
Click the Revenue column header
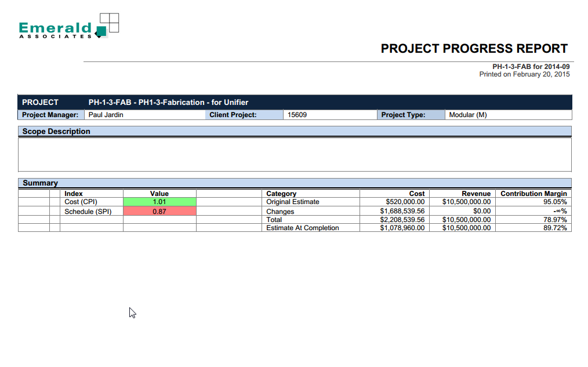[476, 194]
